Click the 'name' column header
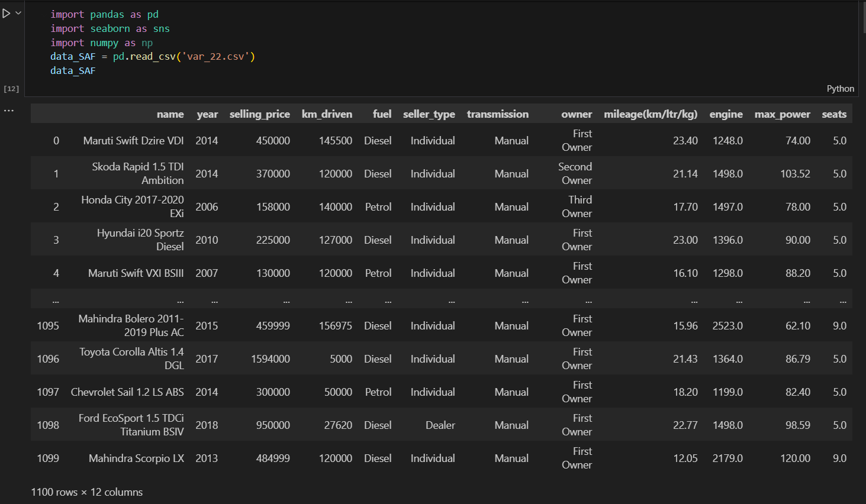 click(x=170, y=114)
